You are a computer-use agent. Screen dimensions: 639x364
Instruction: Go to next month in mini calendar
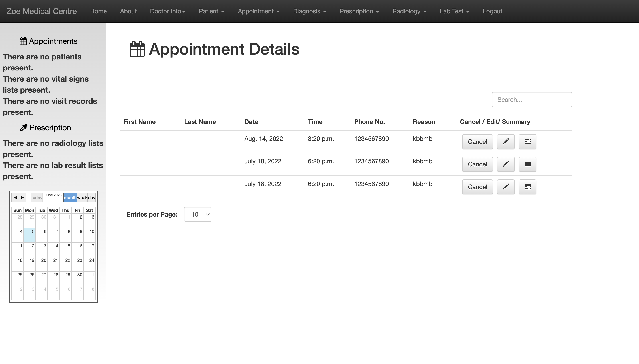(x=22, y=198)
